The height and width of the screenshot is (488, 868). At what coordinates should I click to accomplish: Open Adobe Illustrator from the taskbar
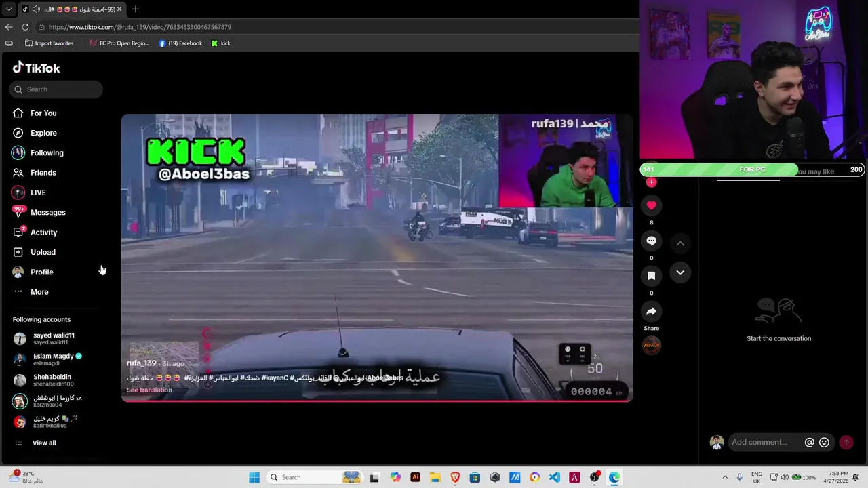click(415, 477)
